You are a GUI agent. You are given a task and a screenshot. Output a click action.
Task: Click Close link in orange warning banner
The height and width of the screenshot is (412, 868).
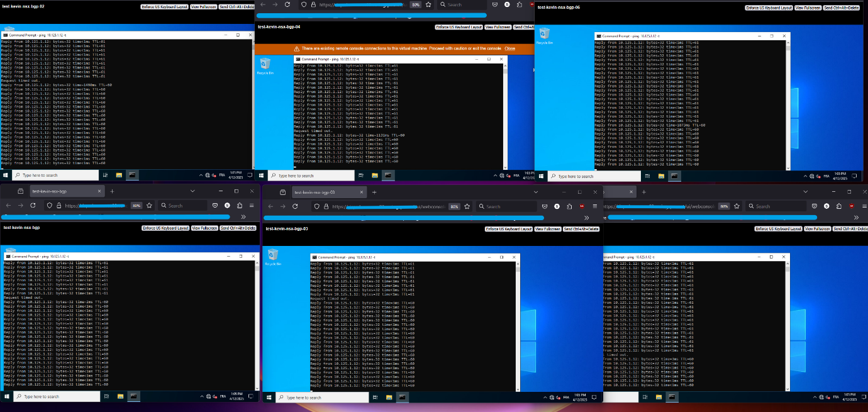(509, 48)
